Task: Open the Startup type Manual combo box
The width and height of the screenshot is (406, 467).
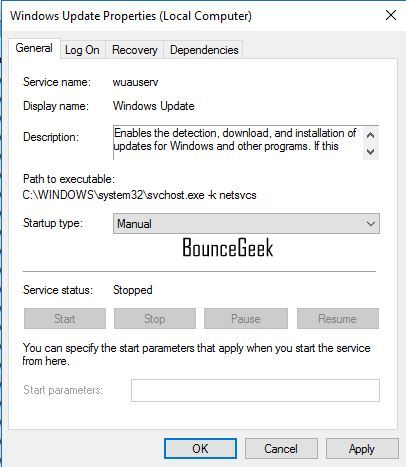Action: pyautogui.click(x=246, y=224)
